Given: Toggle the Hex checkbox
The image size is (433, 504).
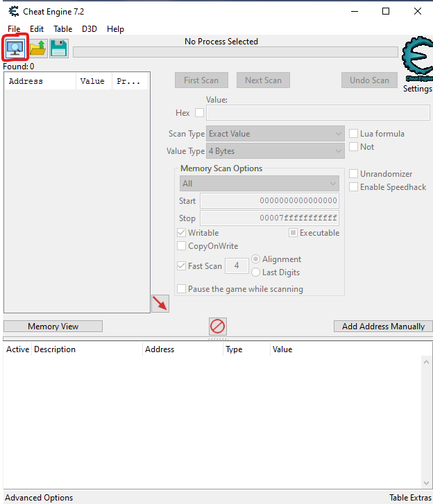Looking at the screenshot, I should 200,113.
